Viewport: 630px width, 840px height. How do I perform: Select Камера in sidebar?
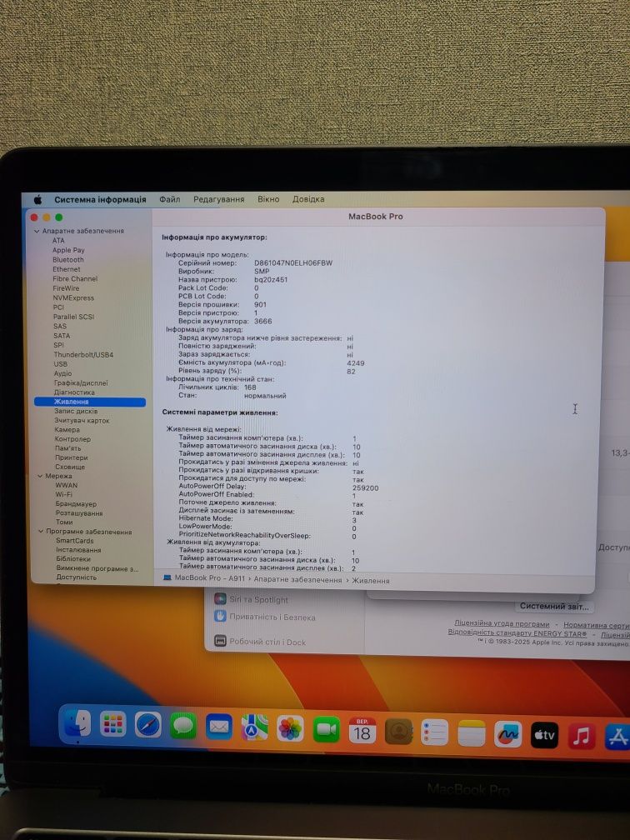[x=67, y=430]
